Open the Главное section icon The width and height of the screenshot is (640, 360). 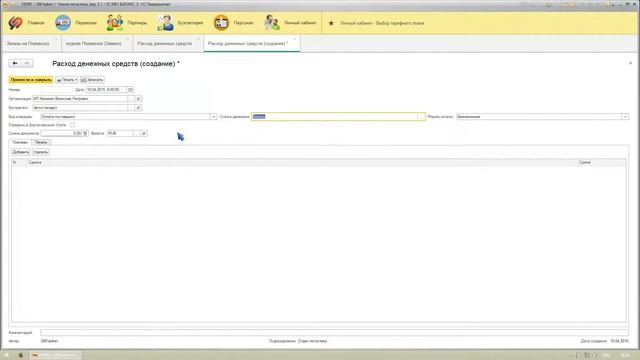point(16,23)
